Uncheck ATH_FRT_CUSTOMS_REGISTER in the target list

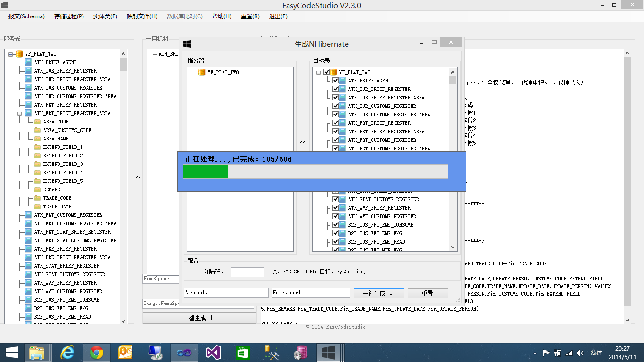pyautogui.click(x=336, y=140)
